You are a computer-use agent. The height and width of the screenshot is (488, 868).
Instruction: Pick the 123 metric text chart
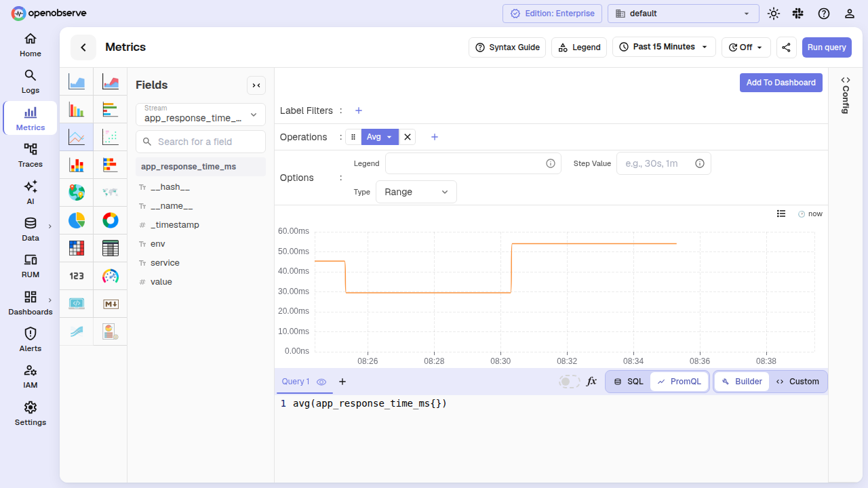point(77,276)
